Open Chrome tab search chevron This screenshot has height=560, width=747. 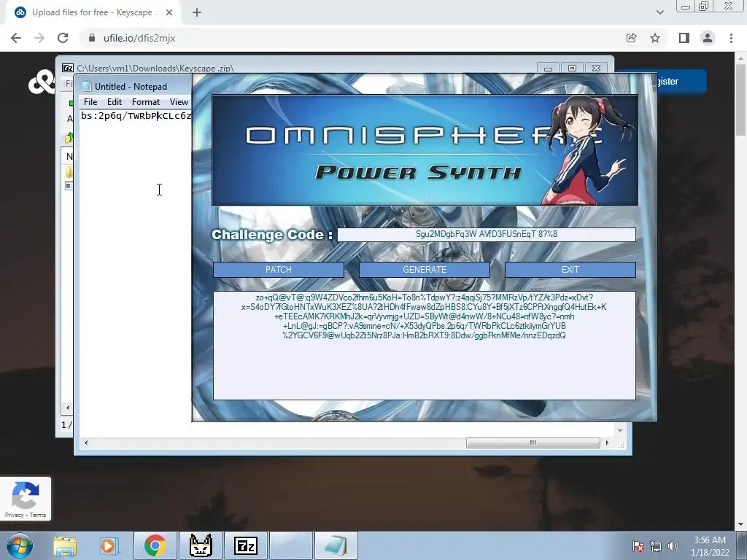click(659, 12)
